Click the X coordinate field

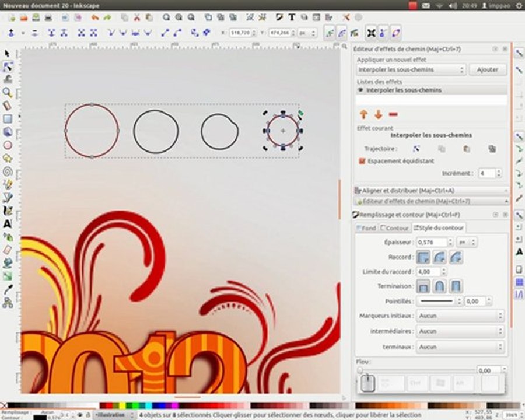(x=240, y=33)
